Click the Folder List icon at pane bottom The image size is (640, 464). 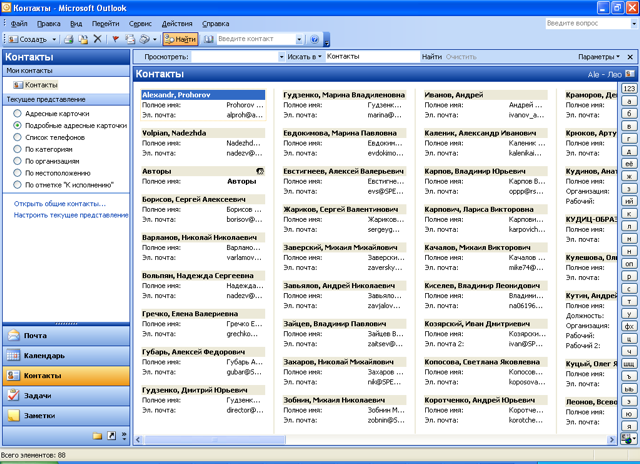[97, 436]
